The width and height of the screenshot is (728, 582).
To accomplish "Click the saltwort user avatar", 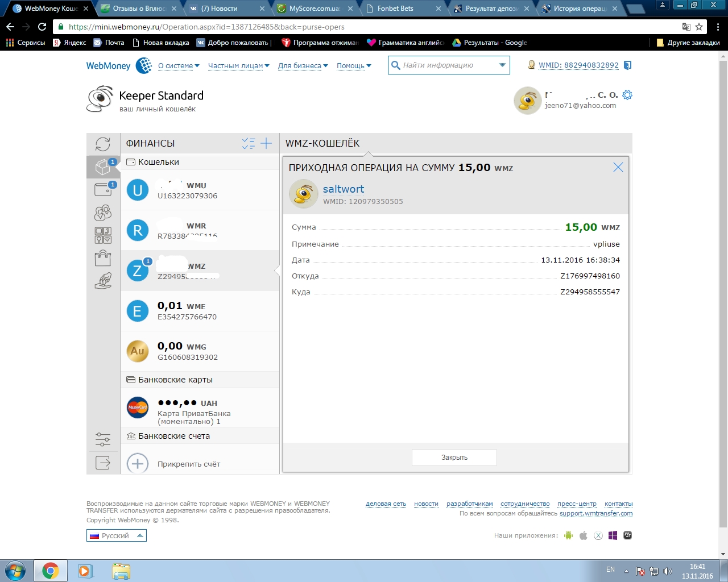I will pos(304,194).
